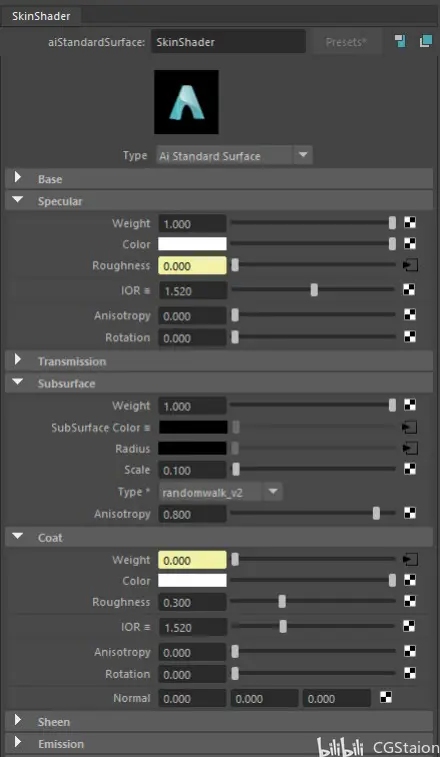The height and width of the screenshot is (757, 440).
Task: Click Coat Anisotropy map checker icon
Action: (x=410, y=651)
